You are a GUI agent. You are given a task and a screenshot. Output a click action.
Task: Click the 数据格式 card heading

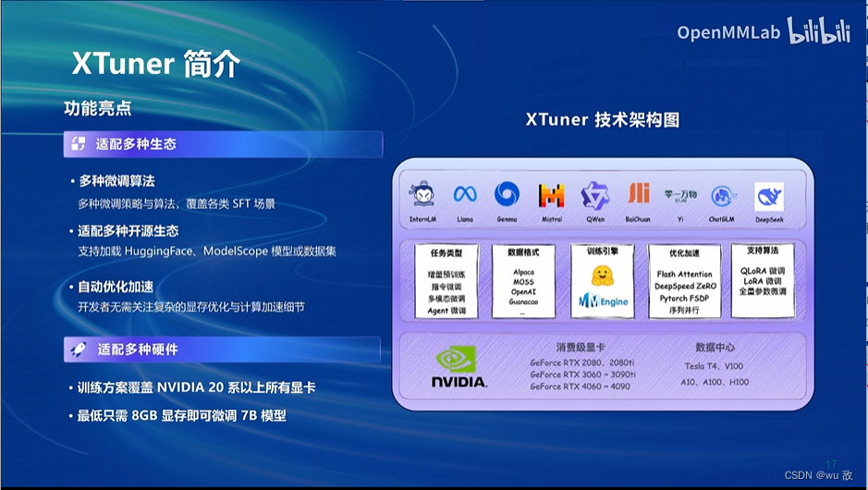523,252
